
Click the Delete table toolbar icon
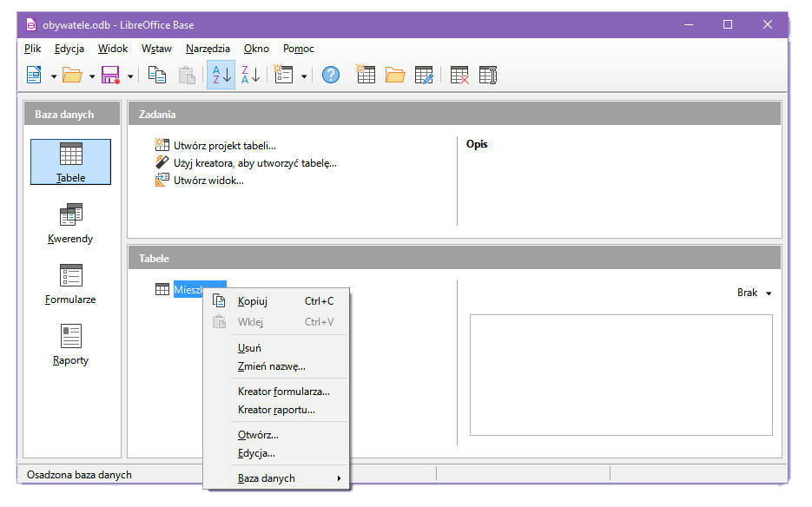[459, 76]
